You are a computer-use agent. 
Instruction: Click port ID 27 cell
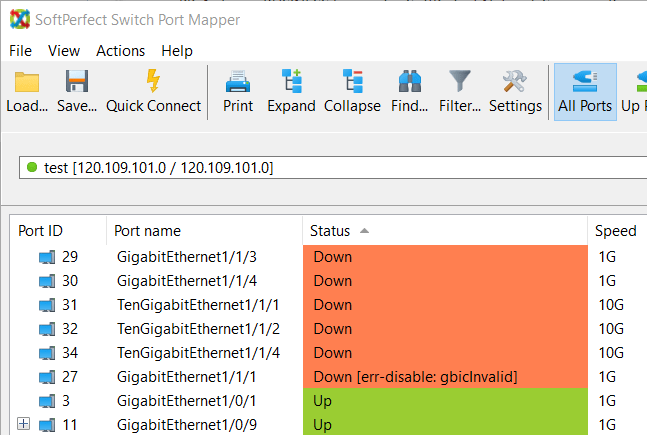(x=70, y=377)
